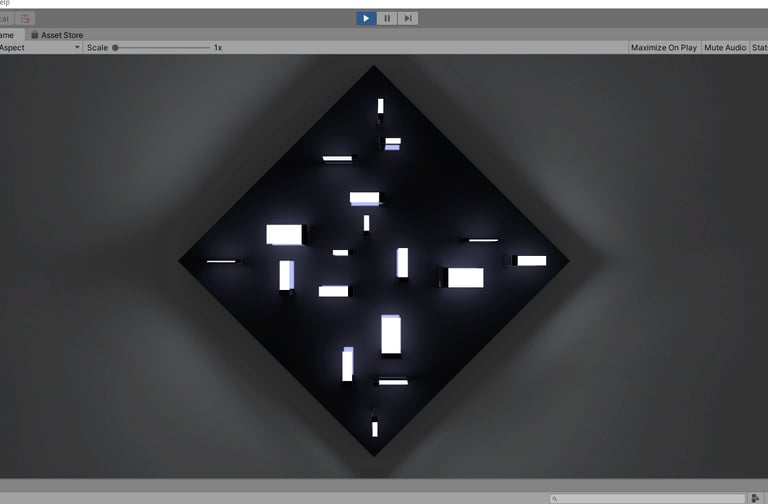Select the Game view tab
Viewport: 768px width, 504px height.
click(x=10, y=35)
